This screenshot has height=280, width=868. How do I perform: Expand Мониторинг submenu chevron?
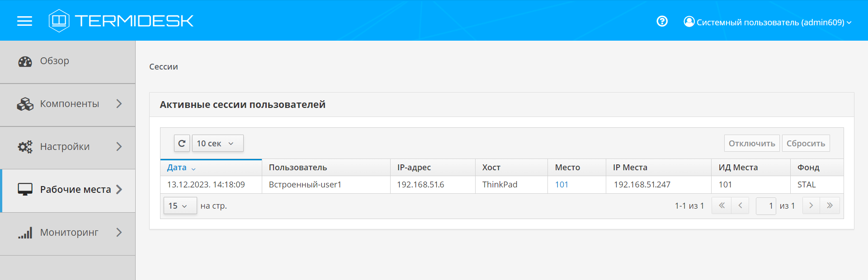(x=119, y=233)
